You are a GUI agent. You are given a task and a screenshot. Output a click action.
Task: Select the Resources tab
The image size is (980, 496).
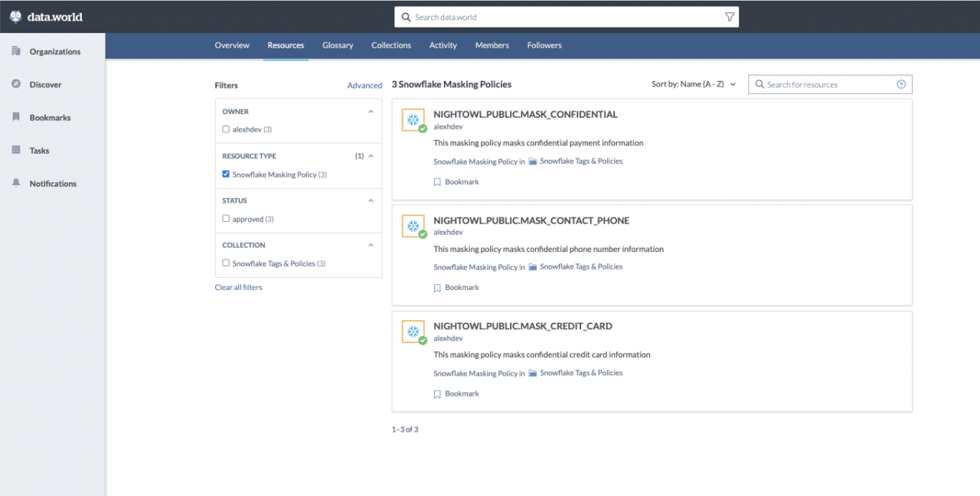tap(286, 45)
